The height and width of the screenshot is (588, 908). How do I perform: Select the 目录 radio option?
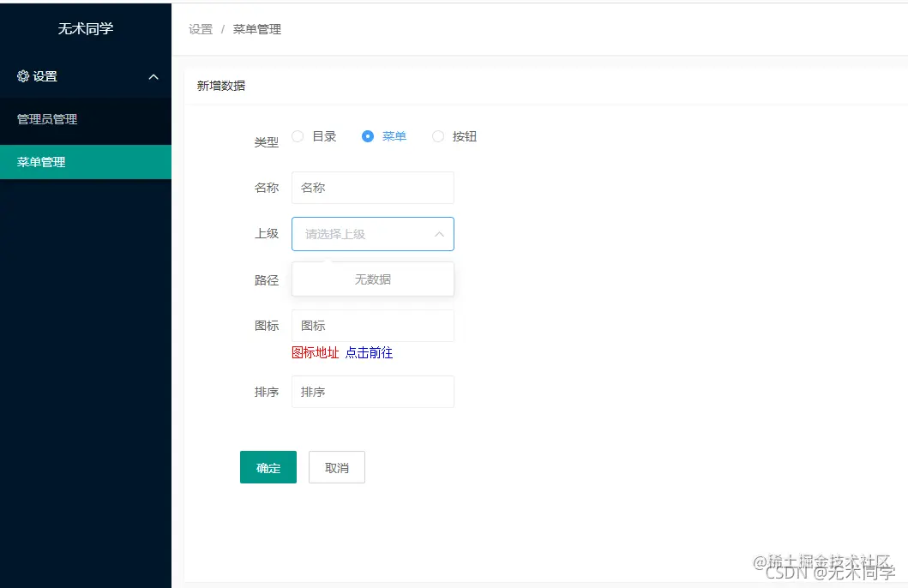point(298,135)
